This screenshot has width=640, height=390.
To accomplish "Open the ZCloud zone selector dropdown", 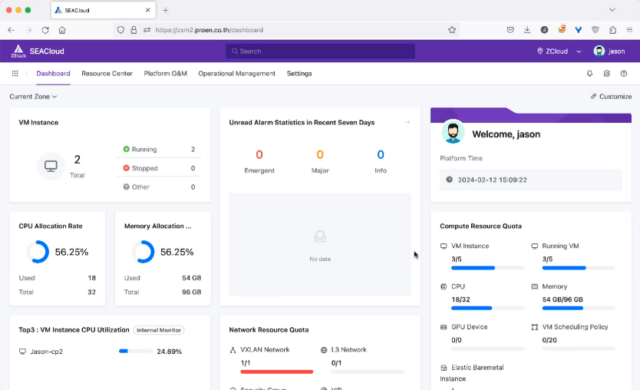I will [559, 51].
